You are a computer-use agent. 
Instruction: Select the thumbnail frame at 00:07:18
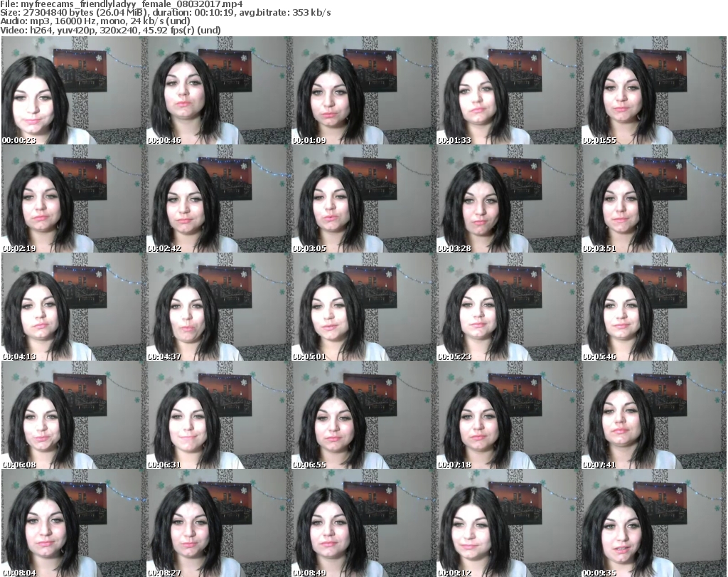pyautogui.click(x=509, y=415)
